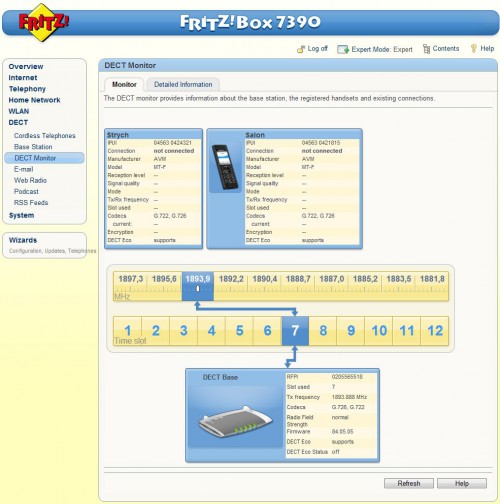Select the 1883,5 MHz frequency cell
This screenshot has height=504, width=500.
pos(399,286)
